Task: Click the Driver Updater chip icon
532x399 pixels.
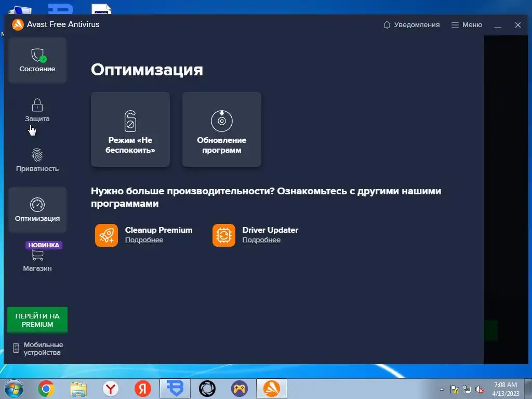Action: pos(224,235)
